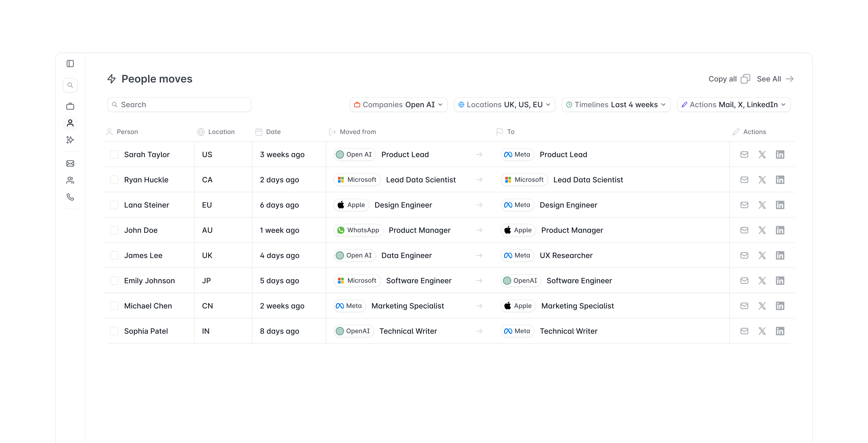The height and width of the screenshot is (443, 868).
Task: Click the See All link
Action: click(775, 79)
